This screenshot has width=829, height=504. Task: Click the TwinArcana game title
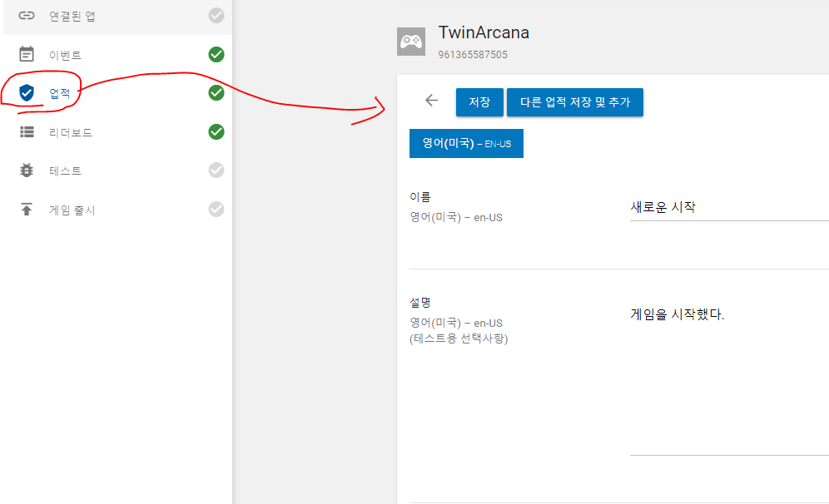click(x=484, y=32)
